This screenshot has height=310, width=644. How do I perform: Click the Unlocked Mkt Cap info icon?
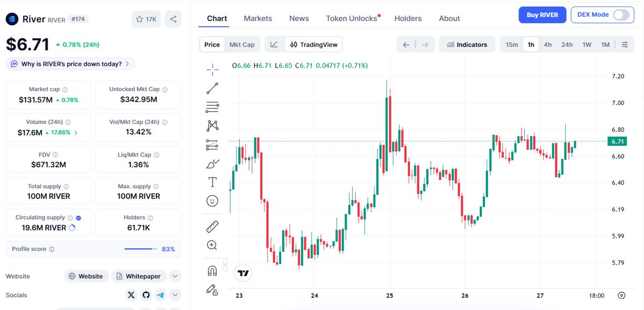pos(165,90)
